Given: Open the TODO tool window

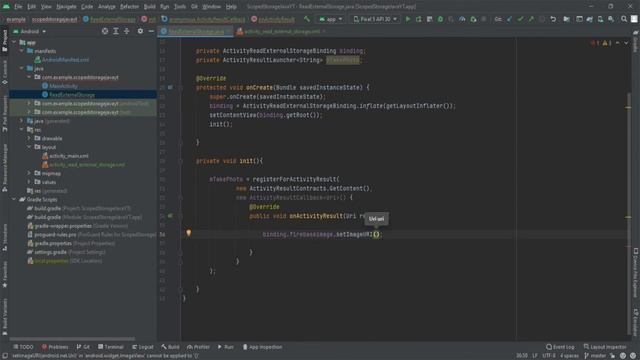Looking at the screenshot, I should point(23,347).
